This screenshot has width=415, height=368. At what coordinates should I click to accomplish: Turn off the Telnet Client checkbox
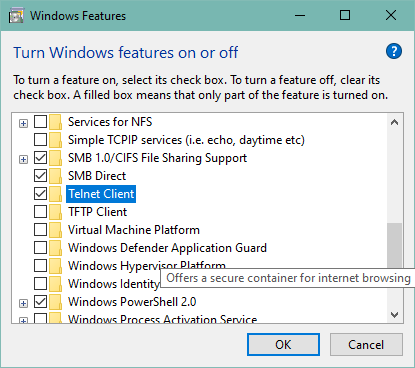tap(40, 194)
